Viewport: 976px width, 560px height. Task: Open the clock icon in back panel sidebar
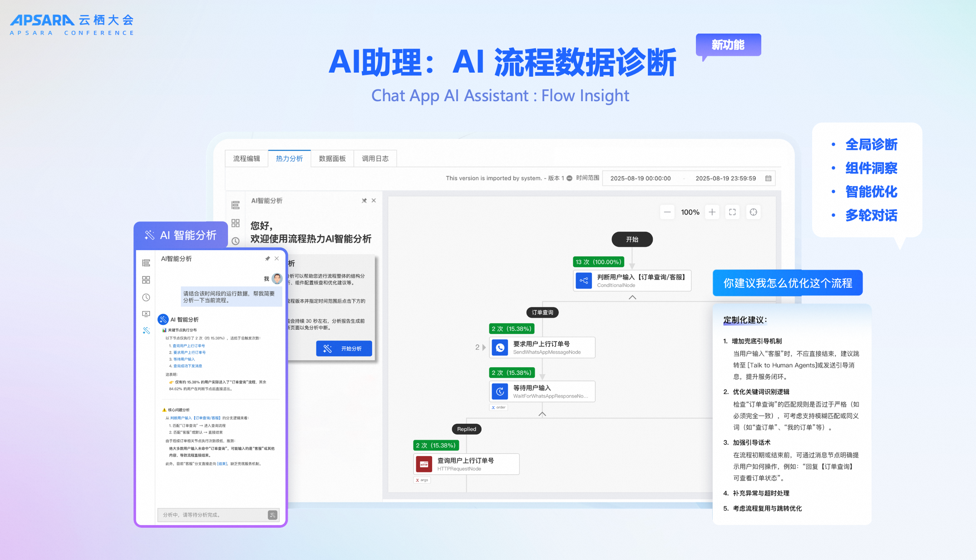pyautogui.click(x=235, y=241)
